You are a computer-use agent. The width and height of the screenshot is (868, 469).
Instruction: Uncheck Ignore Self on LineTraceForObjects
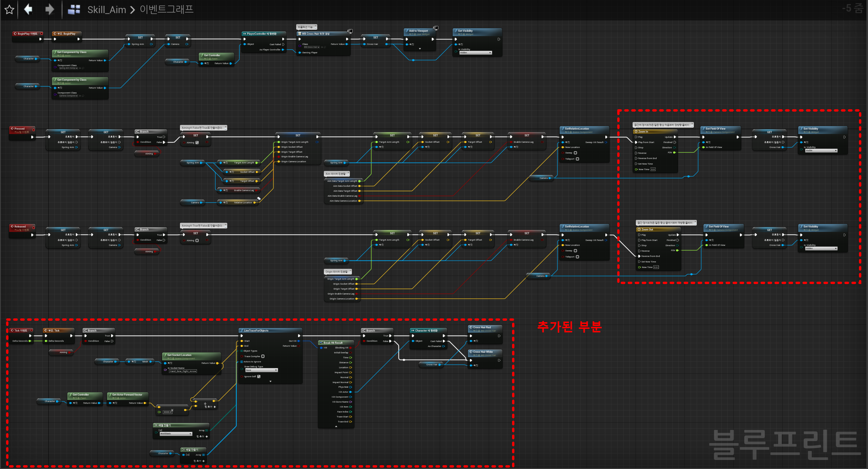click(x=259, y=377)
